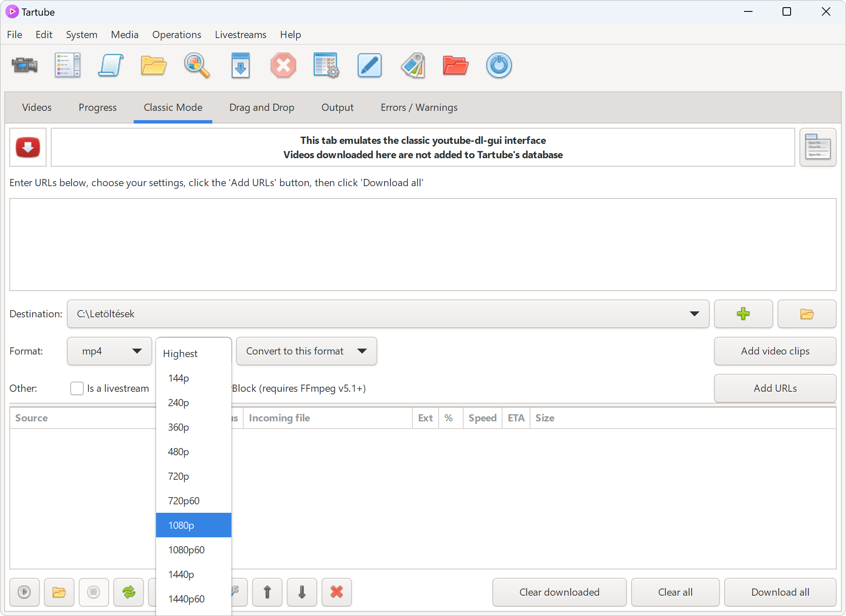This screenshot has height=616, width=846.
Task: Choose 1080p60 resolution option
Action: [194, 550]
